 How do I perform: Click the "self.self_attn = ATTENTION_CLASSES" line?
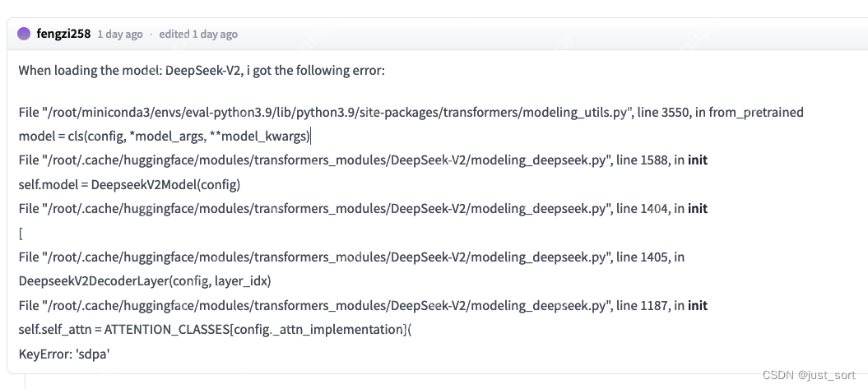point(214,330)
